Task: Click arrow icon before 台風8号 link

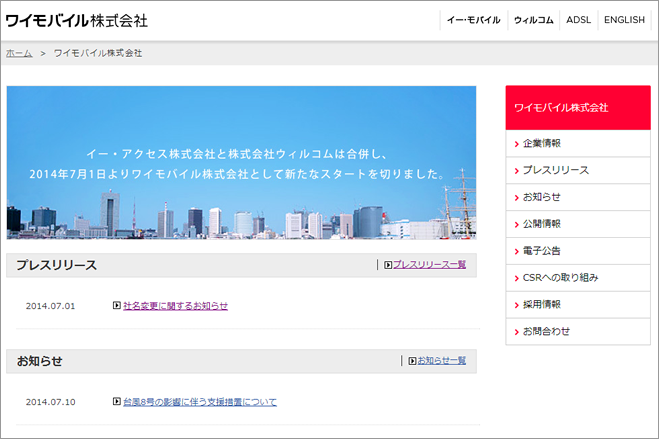Action: pos(117,402)
